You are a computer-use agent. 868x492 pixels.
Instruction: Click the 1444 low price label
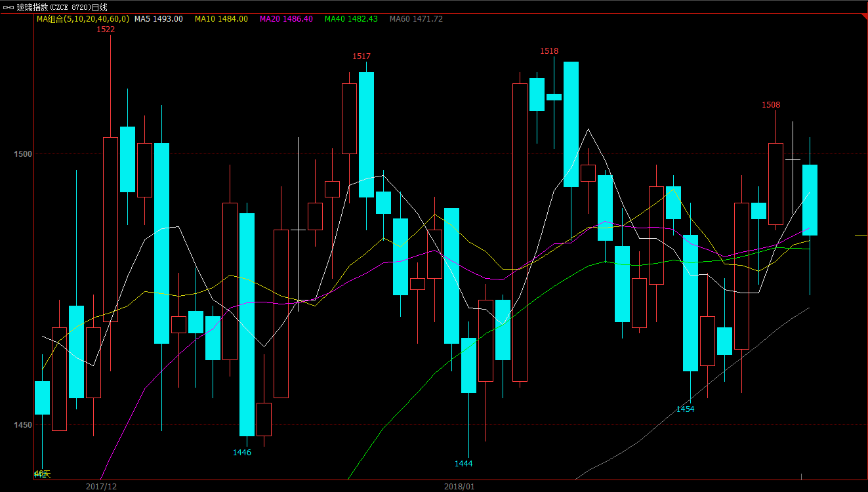click(464, 464)
